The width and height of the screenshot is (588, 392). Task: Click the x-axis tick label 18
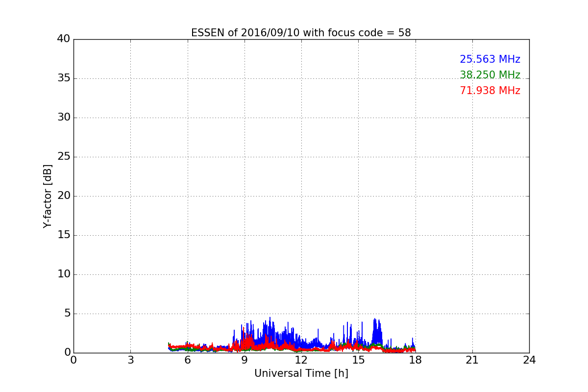tap(416, 360)
